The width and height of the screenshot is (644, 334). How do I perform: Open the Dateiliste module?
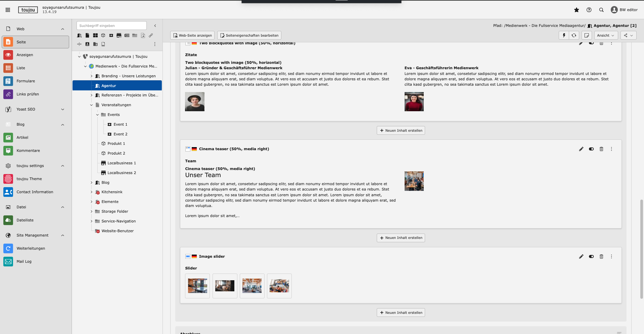tap(25, 220)
